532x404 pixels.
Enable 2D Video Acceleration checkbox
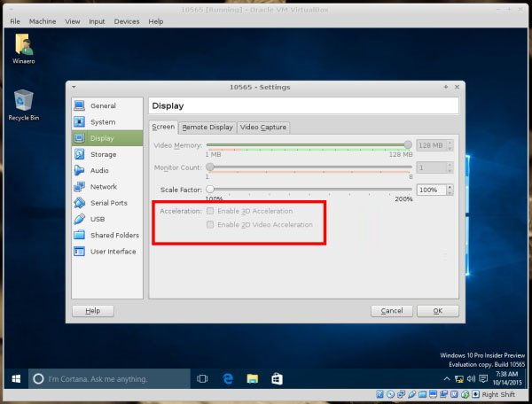point(210,225)
